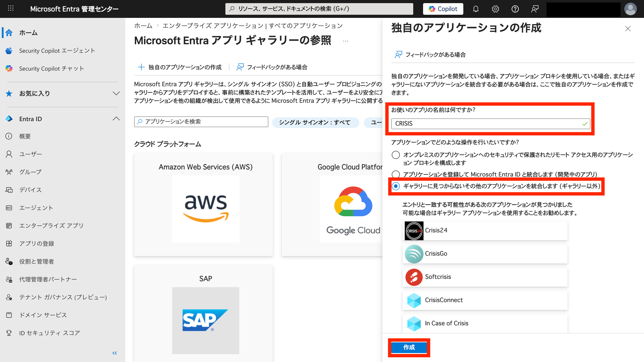Choose the In Case of Crisis suggestion
The image size is (644, 362).
click(x=485, y=324)
